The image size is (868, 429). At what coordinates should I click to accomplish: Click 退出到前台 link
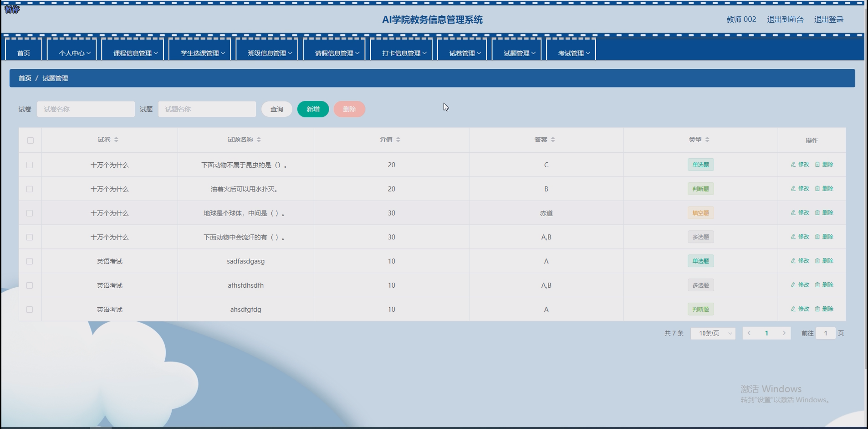point(785,19)
